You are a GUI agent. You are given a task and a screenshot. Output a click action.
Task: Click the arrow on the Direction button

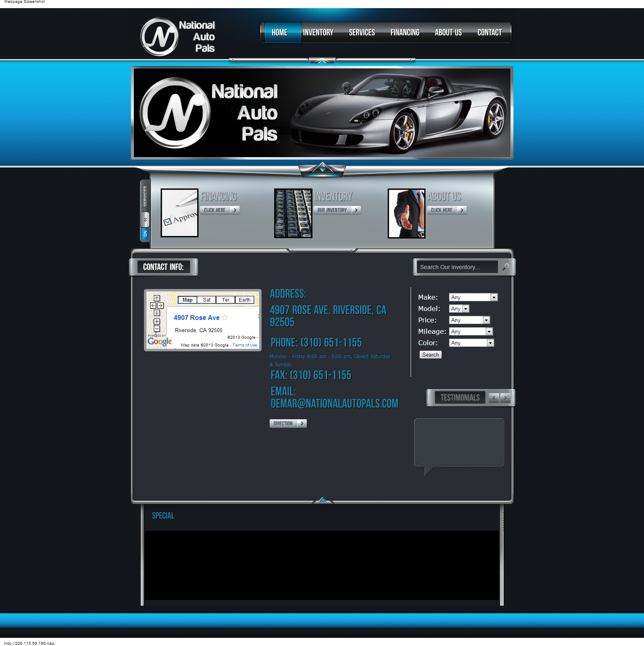302,423
